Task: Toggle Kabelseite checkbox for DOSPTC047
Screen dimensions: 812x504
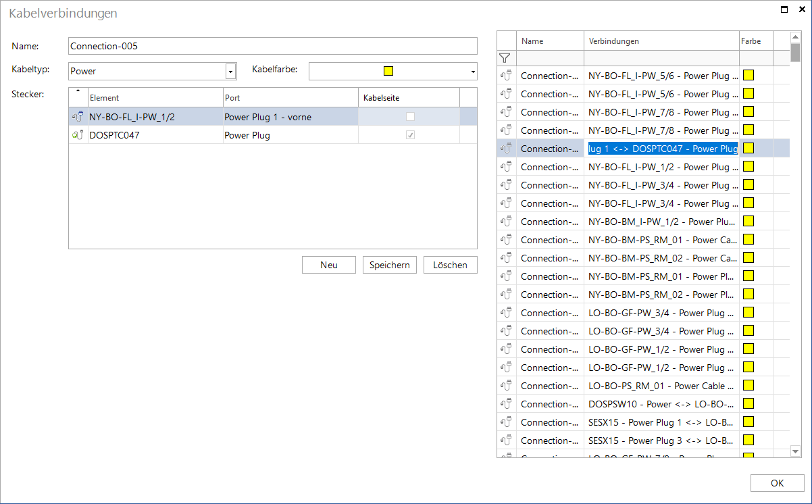Action: (410, 134)
